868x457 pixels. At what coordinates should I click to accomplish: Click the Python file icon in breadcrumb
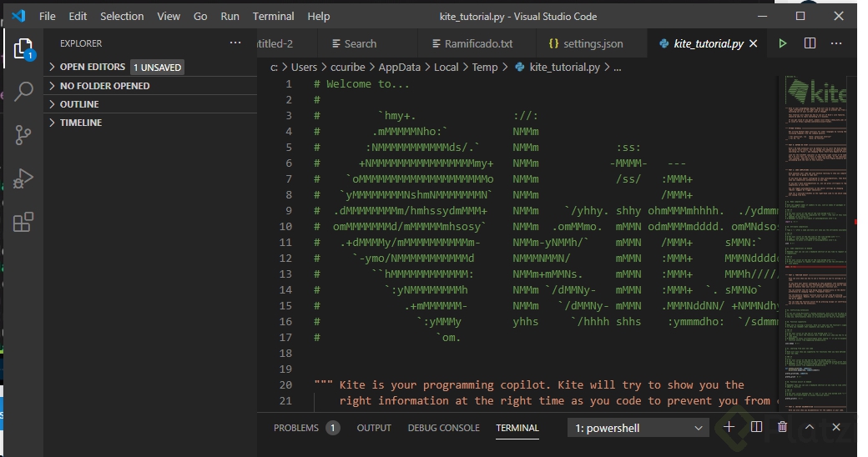pos(519,67)
